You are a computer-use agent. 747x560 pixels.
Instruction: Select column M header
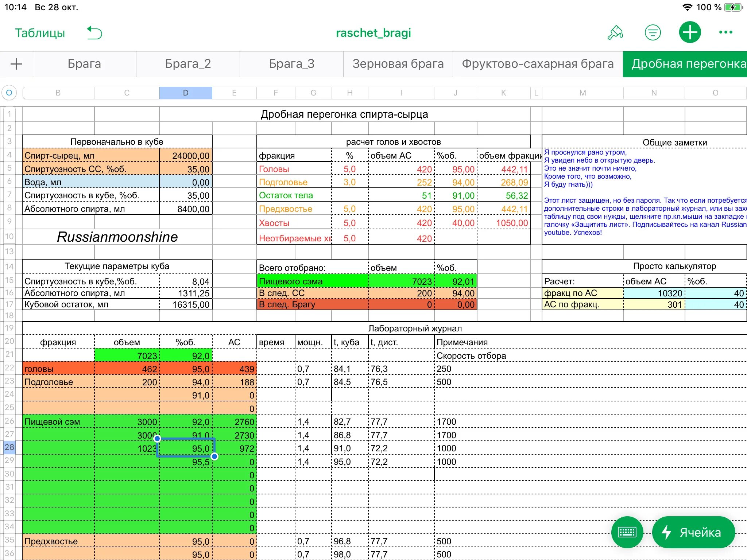click(582, 93)
